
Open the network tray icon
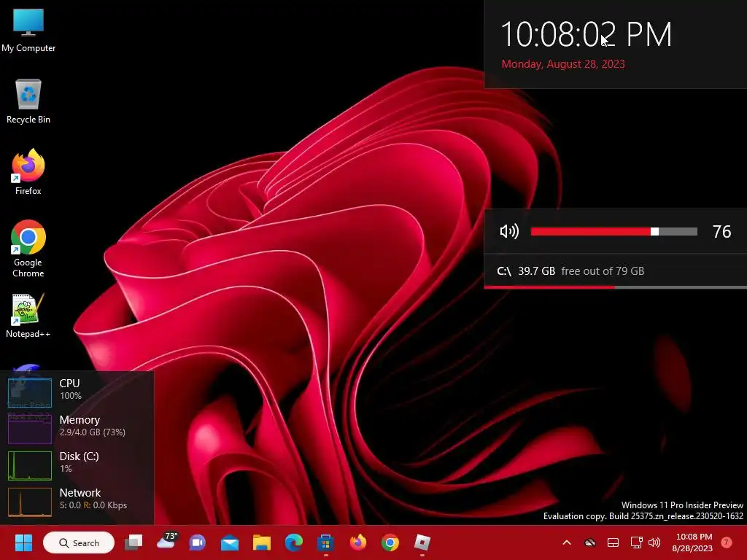coord(636,542)
